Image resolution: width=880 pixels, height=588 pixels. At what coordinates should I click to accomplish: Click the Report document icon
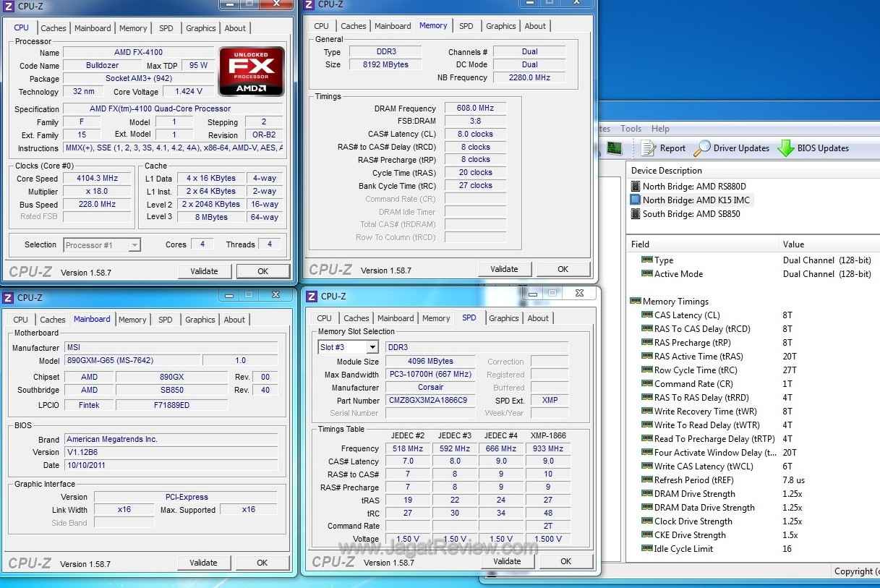coord(648,148)
